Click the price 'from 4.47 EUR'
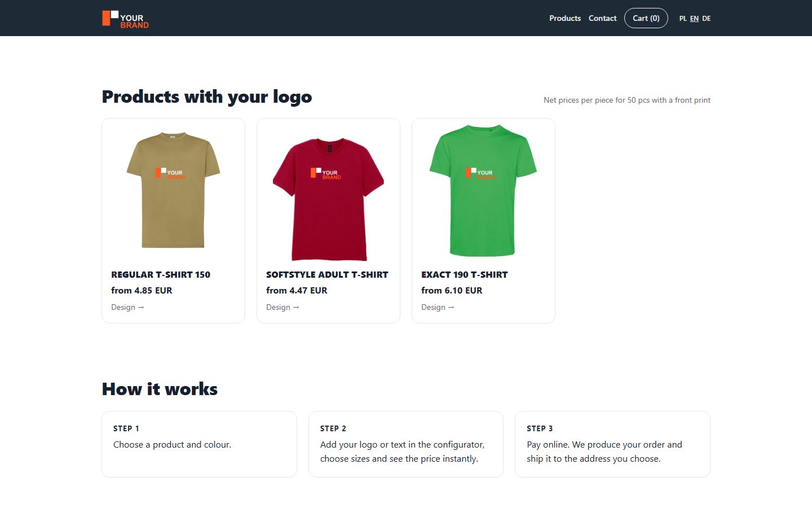The width and height of the screenshot is (812, 508). (297, 291)
